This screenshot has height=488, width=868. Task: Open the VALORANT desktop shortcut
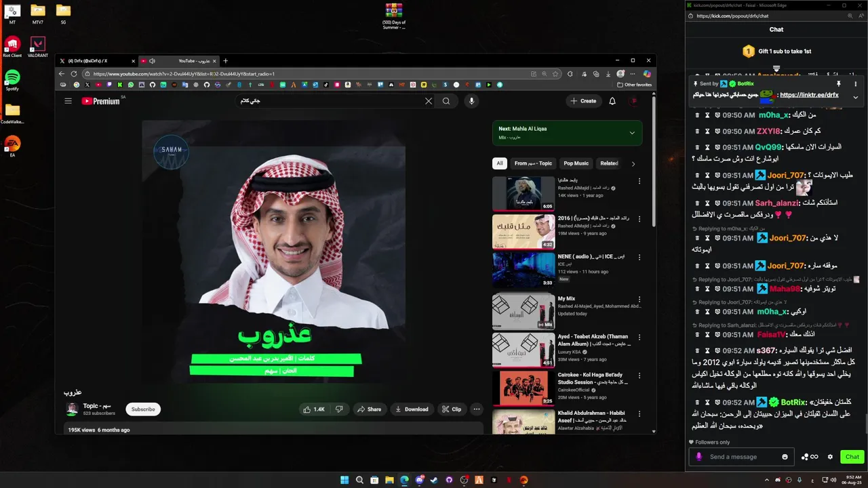coord(38,47)
